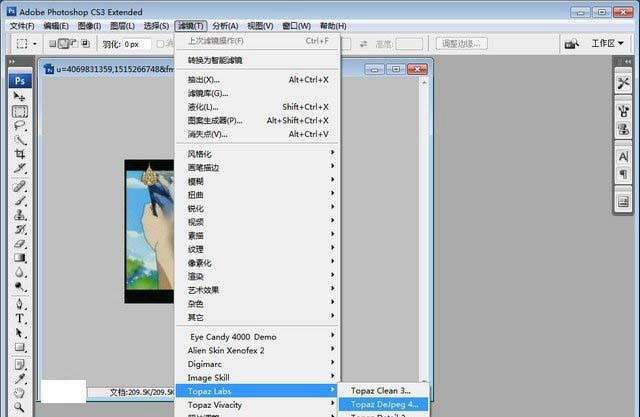640x417 pixels.
Task: Select the Move tool
Action: coord(19,97)
